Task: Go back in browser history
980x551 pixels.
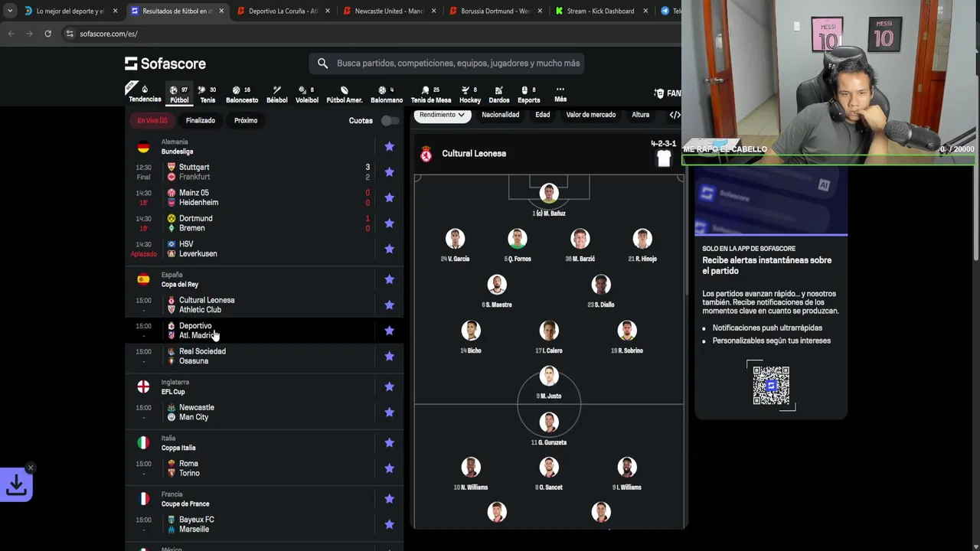Action: (x=11, y=34)
